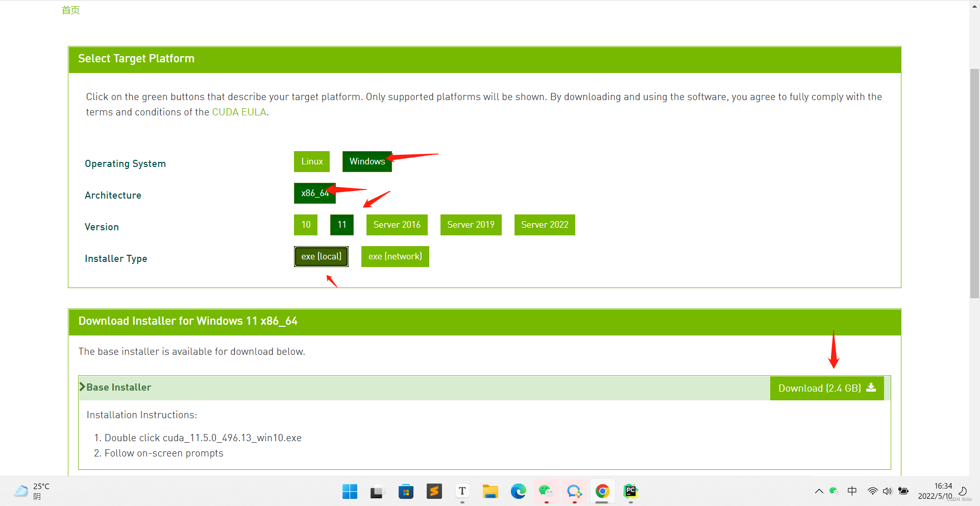Open Sublime Text from taskbar
This screenshot has width=980, height=506.
click(434, 491)
